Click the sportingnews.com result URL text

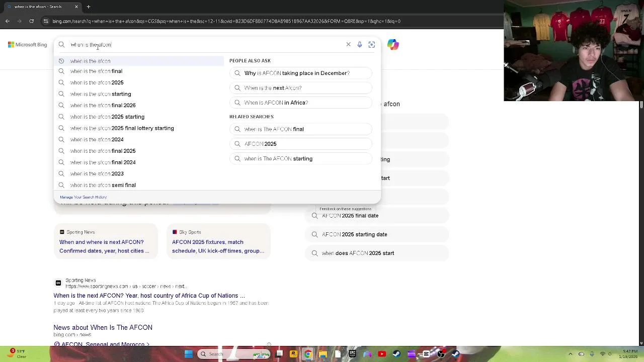(x=125, y=286)
